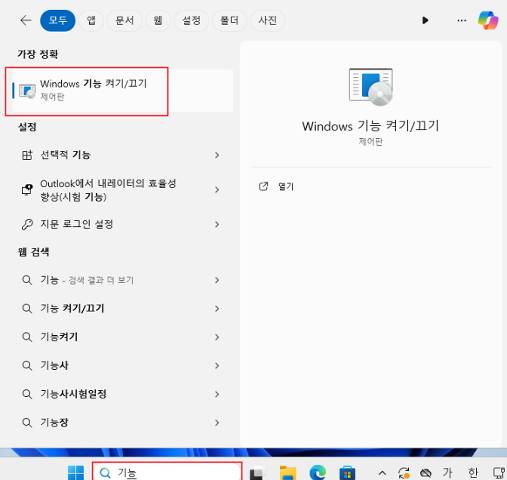The image size is (507, 480).
Task: Open File Explorer from taskbar
Action: click(x=288, y=473)
